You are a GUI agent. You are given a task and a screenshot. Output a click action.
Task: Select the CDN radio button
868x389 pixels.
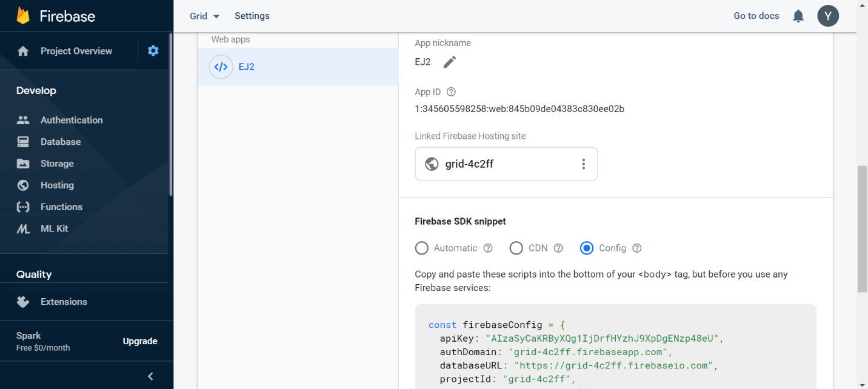pos(516,248)
